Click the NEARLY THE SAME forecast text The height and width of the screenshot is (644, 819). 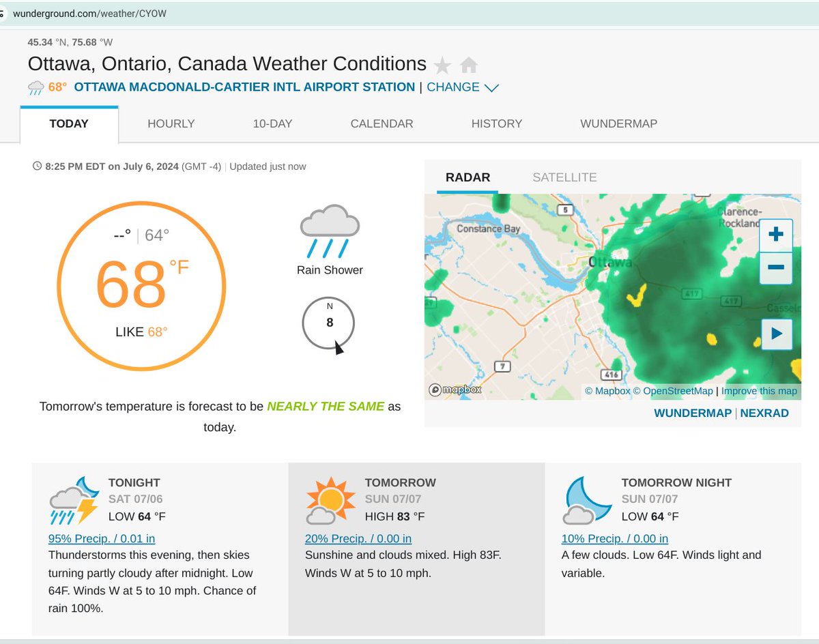(326, 406)
